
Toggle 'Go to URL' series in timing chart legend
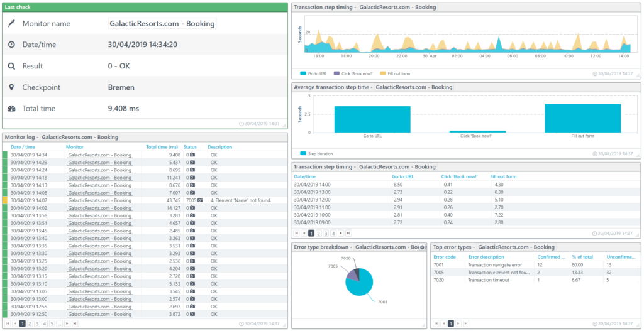pyautogui.click(x=313, y=74)
